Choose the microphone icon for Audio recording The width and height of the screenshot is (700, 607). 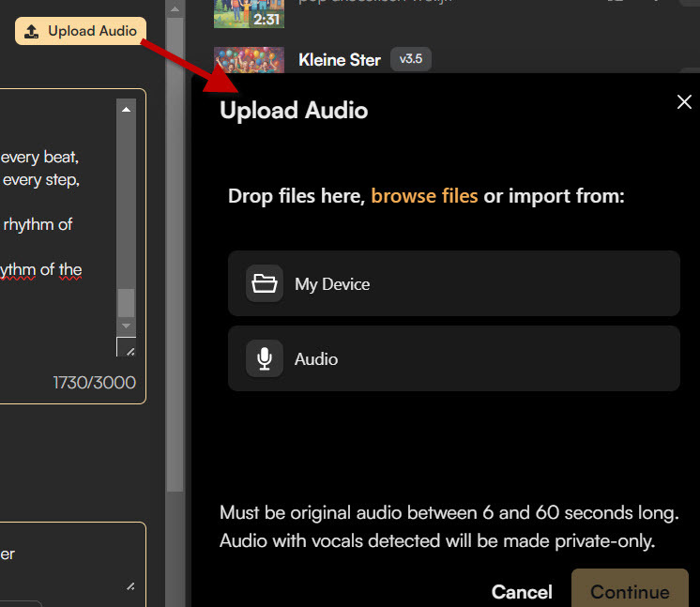click(265, 358)
